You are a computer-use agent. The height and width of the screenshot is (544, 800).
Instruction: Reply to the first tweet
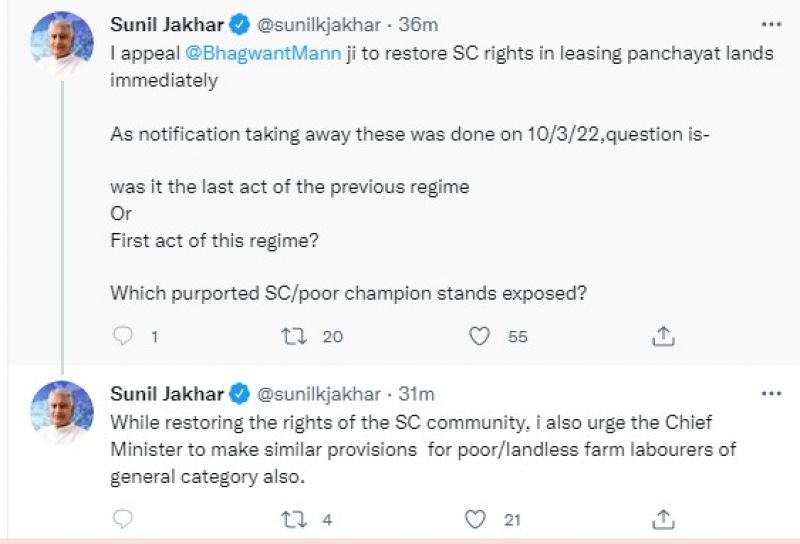pyautogui.click(x=123, y=337)
